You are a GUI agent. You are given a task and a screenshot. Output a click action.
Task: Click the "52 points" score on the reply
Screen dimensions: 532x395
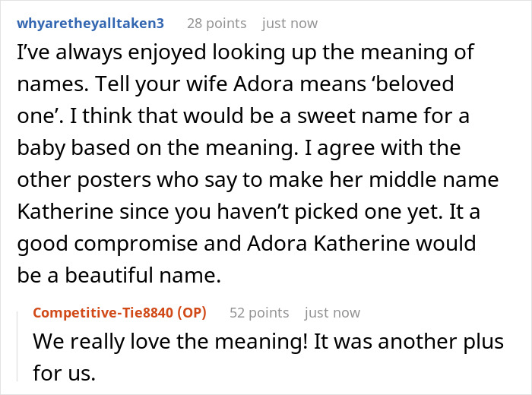point(259,312)
